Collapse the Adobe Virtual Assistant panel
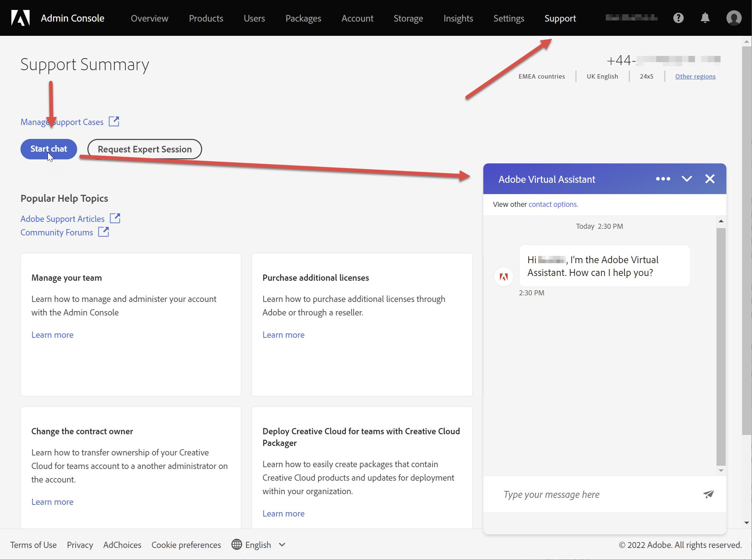Image resolution: width=752 pixels, height=560 pixels. pos(686,179)
